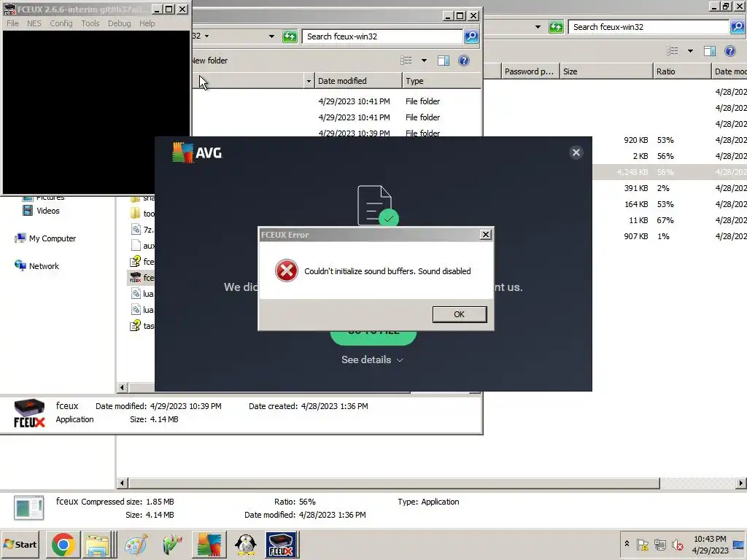Image resolution: width=747 pixels, height=560 pixels.
Task: Click the network tray icon
Action: [659, 544]
